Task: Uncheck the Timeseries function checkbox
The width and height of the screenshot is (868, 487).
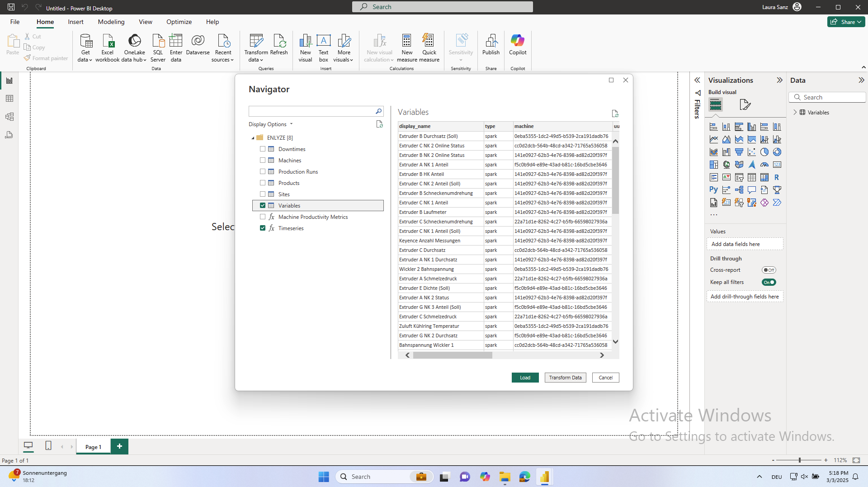Action: click(x=263, y=228)
